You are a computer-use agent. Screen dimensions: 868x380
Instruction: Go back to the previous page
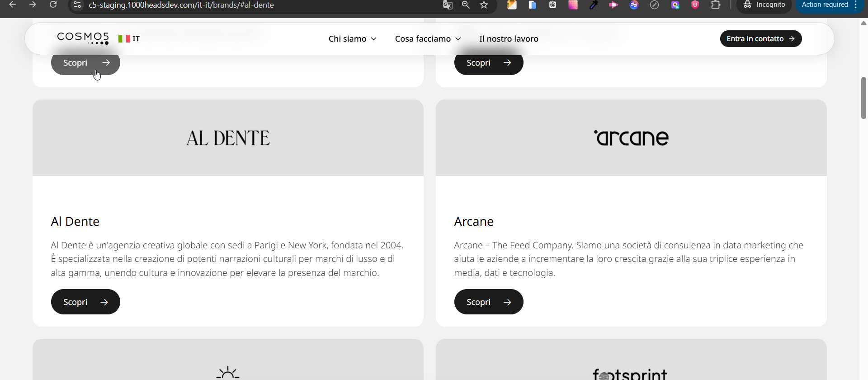(x=13, y=5)
